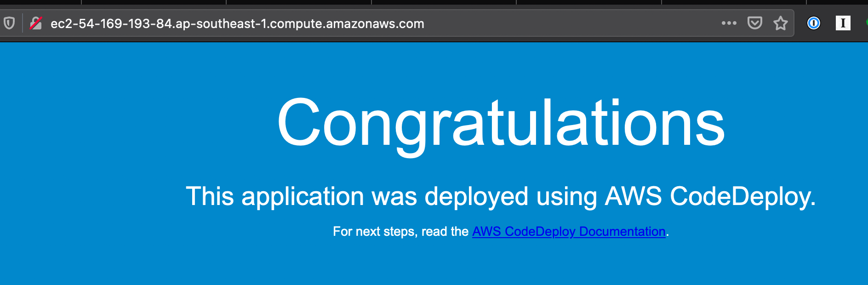
Task: Click the Instapaper 'I' extension icon
Action: tap(843, 23)
